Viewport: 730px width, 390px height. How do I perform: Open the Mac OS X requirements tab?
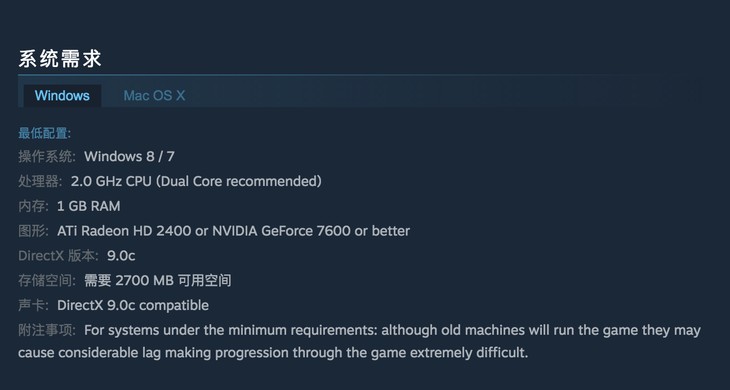click(x=154, y=95)
